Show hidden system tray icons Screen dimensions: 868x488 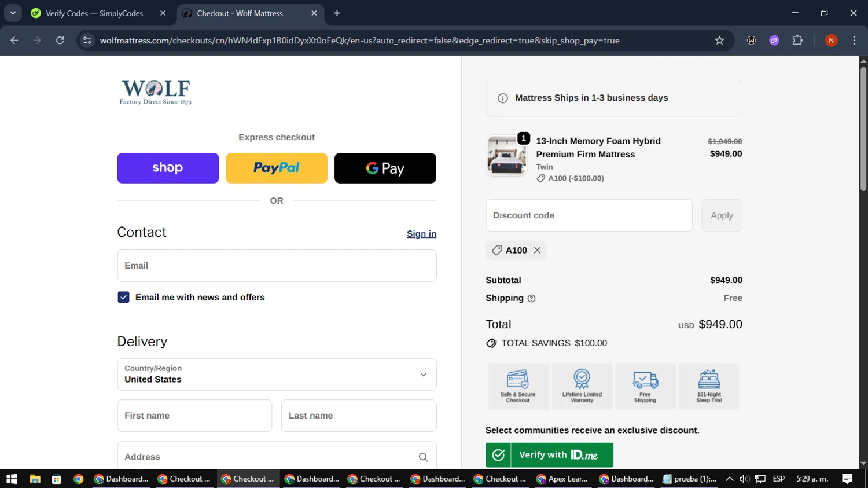[x=730, y=479]
